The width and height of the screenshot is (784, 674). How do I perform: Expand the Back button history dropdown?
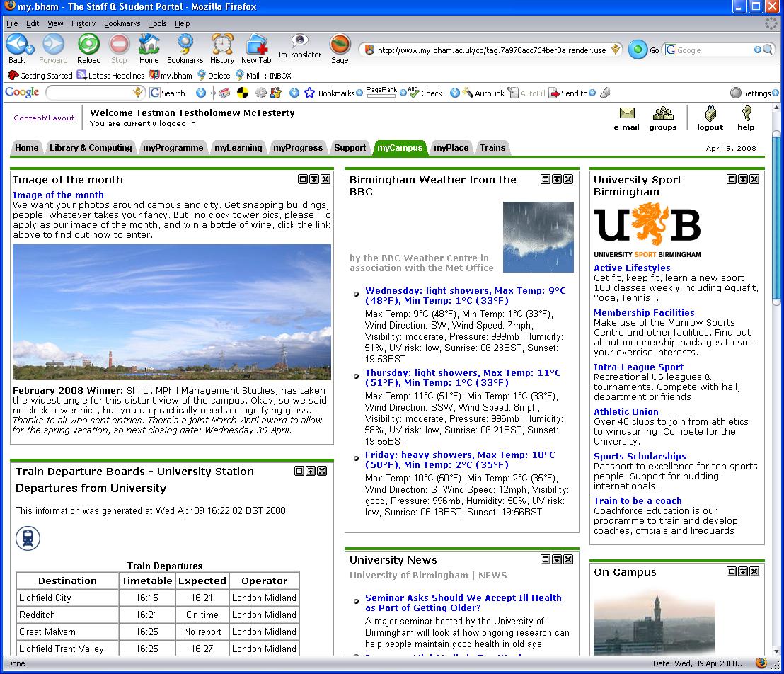pyautogui.click(x=30, y=49)
